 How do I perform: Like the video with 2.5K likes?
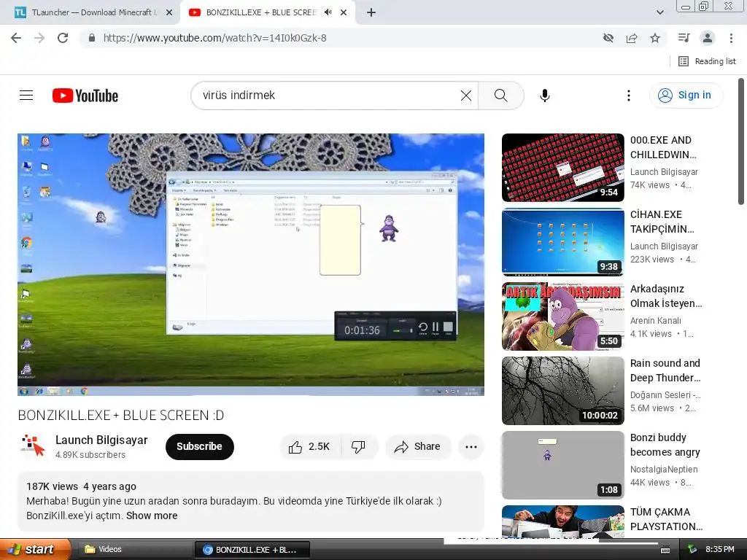coord(309,447)
